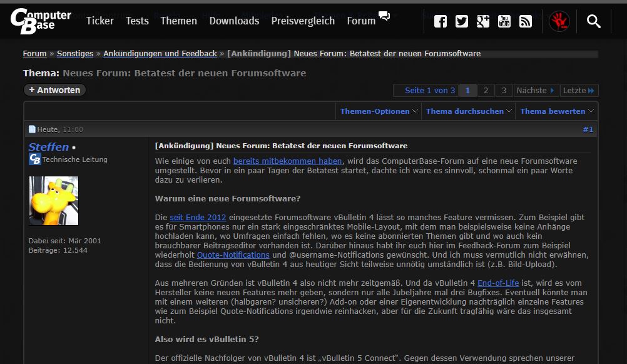Click the 'Also wird es vBulletin 5?' heading
This screenshot has width=627, height=364.
coord(206,339)
